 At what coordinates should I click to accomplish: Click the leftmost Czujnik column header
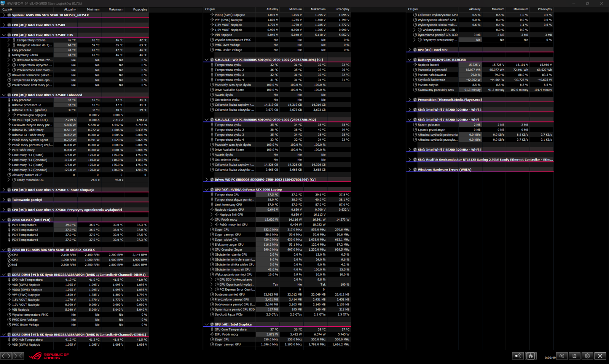[x=8, y=9]
